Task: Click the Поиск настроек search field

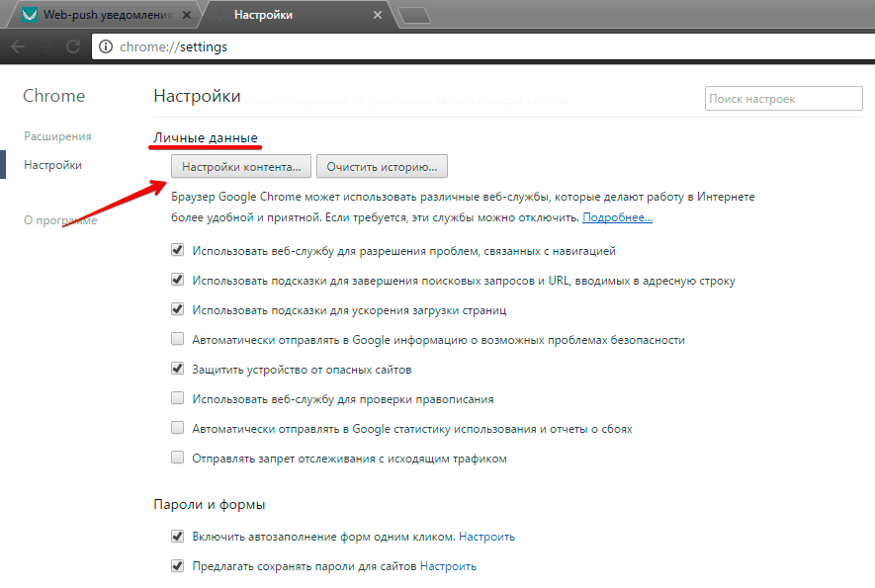Action: [x=783, y=99]
